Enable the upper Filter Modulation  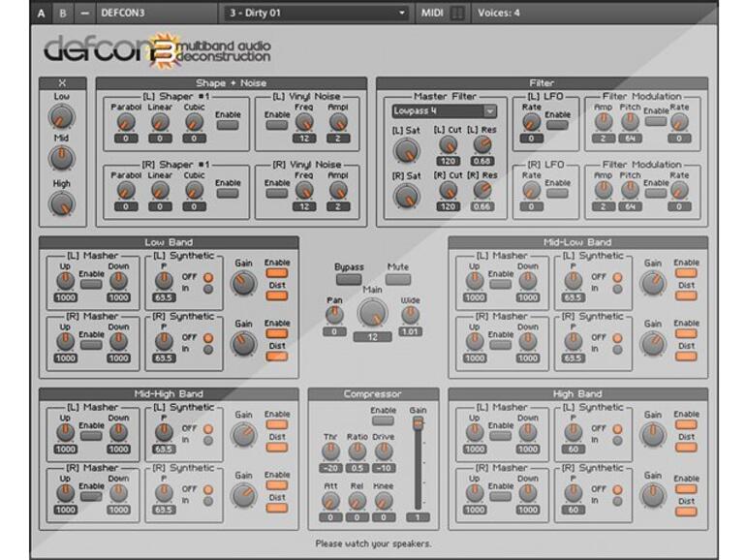click(x=656, y=121)
